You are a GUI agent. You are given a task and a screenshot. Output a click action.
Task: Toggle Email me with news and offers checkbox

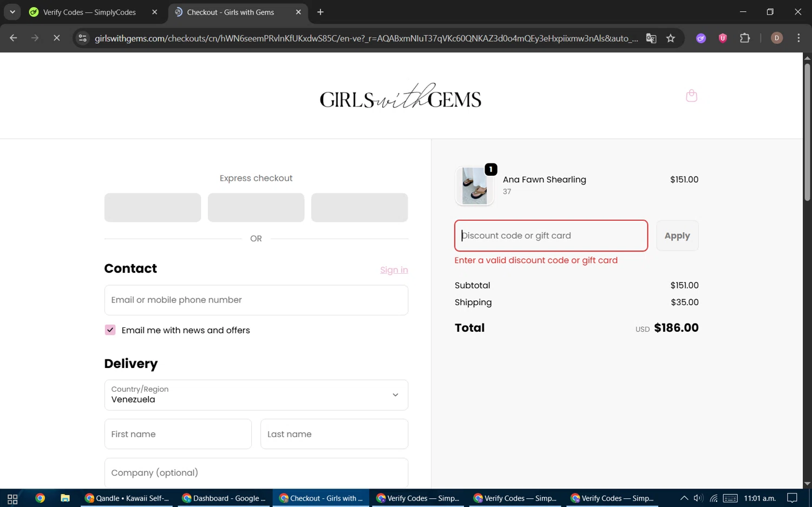pyautogui.click(x=110, y=330)
